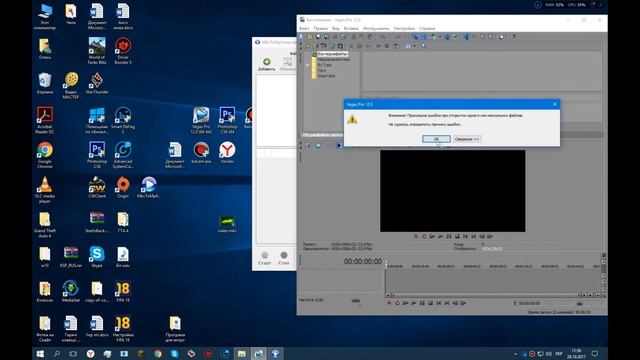Click the 00:00:00:00 timecode display
640x360 pixels.
coord(363,261)
